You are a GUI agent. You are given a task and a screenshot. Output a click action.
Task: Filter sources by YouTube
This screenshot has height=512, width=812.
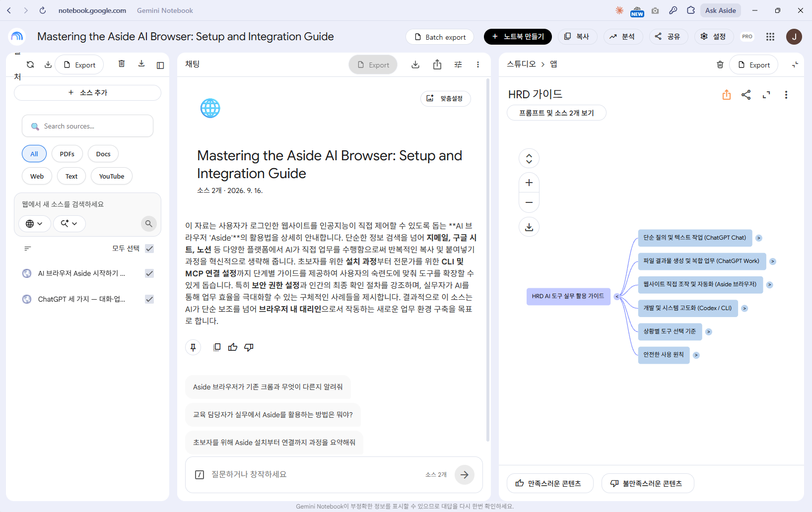[x=112, y=176]
